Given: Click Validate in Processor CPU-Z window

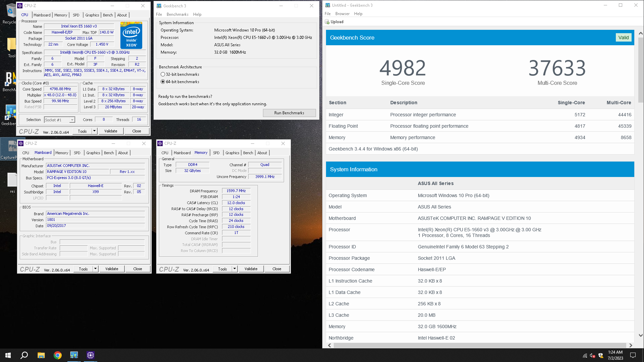Looking at the screenshot, I should pyautogui.click(x=111, y=131).
